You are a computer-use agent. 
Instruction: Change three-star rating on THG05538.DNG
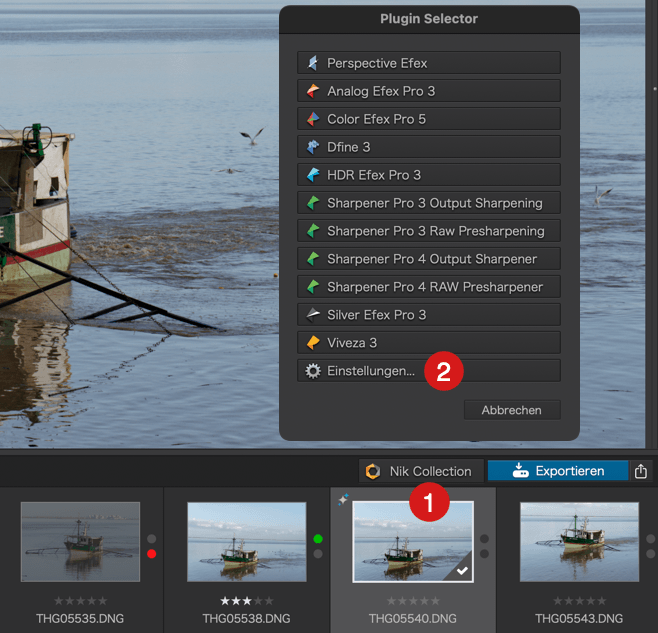point(247,601)
